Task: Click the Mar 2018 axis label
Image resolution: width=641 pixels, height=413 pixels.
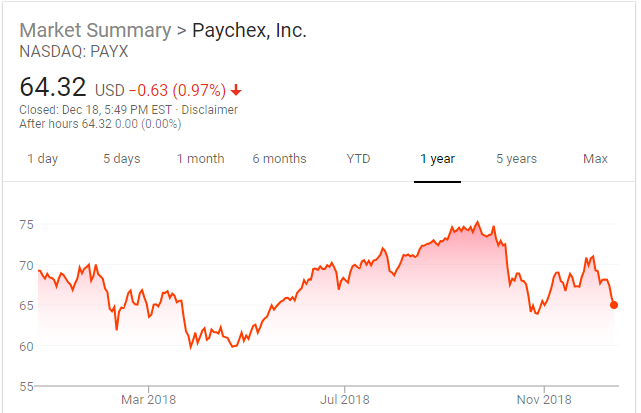Action: [148, 399]
